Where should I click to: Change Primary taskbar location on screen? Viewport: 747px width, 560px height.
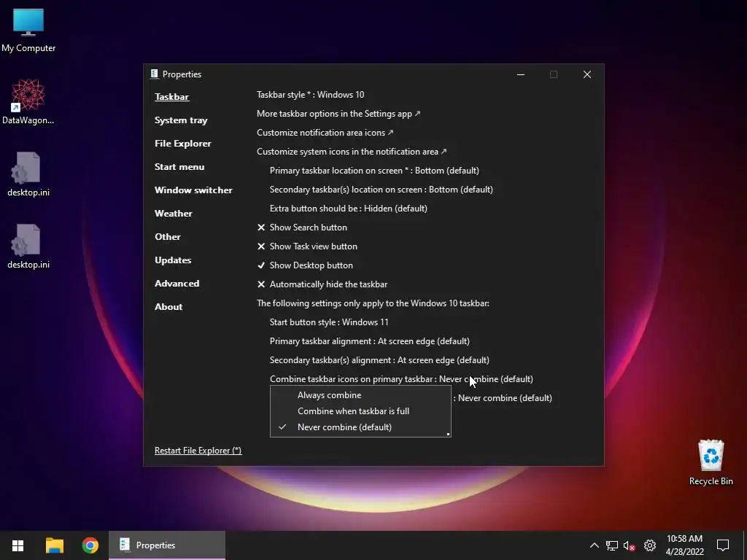pos(374,171)
